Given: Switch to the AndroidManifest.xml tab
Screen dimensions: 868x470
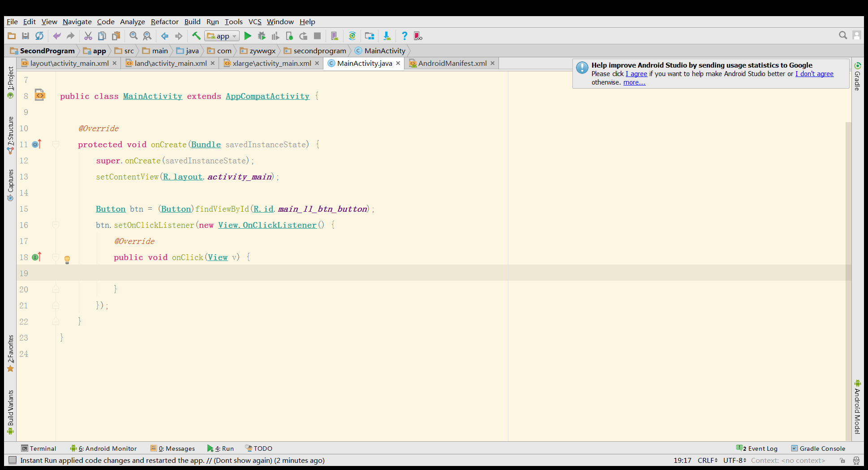Looking at the screenshot, I should 452,64.
